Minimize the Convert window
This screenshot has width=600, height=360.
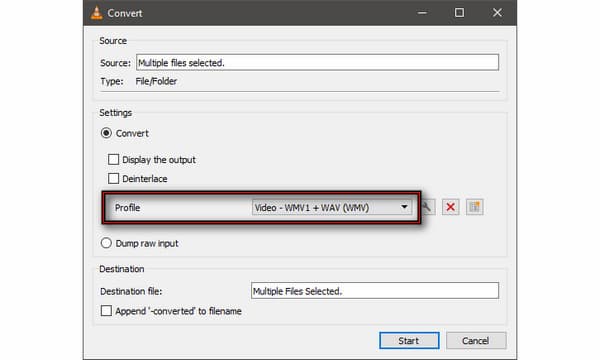pos(422,13)
